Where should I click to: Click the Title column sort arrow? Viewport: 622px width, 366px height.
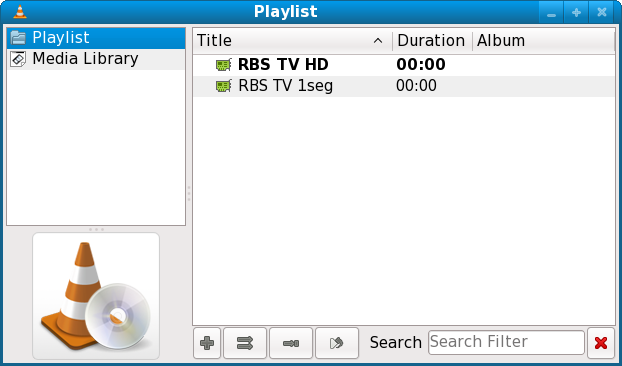coord(378,40)
